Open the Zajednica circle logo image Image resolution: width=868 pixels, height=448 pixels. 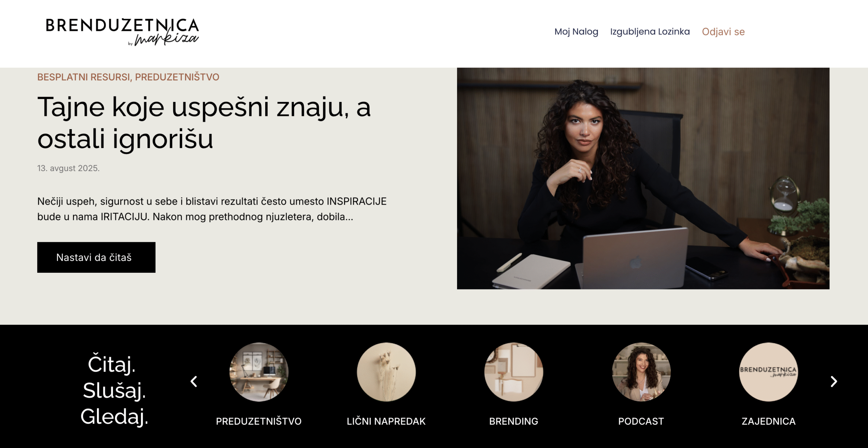click(x=769, y=372)
